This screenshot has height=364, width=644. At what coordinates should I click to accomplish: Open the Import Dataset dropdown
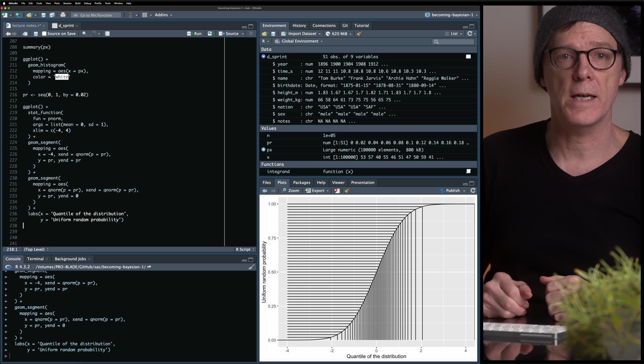tap(301, 34)
